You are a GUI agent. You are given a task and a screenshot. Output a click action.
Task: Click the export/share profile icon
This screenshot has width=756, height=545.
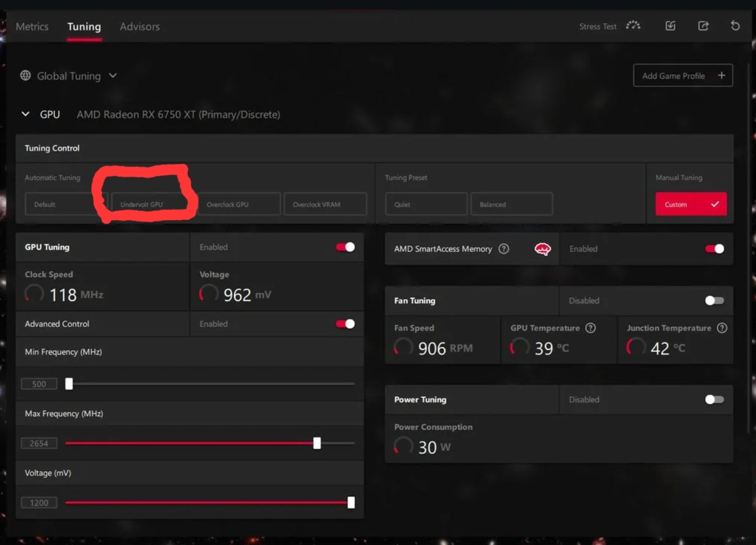[703, 26]
